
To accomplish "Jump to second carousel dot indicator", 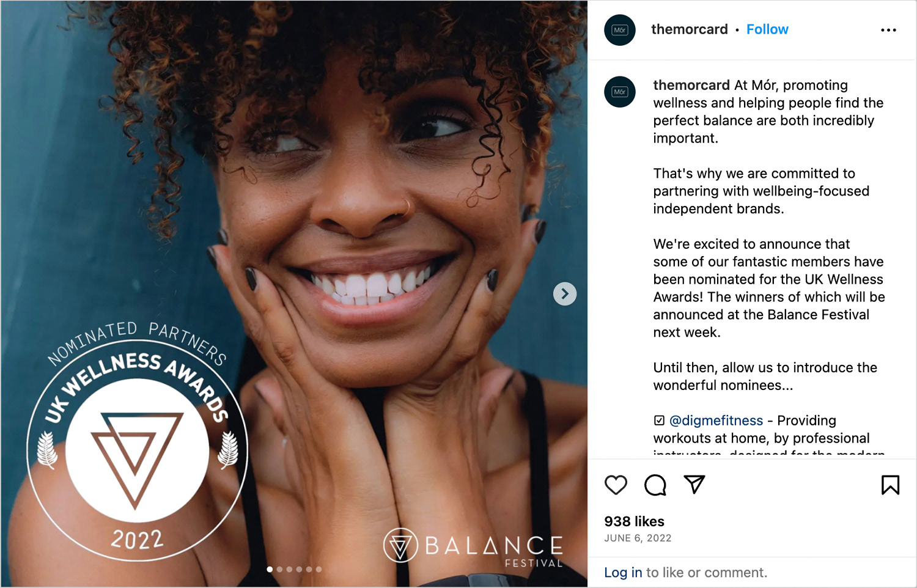I will click(x=279, y=569).
